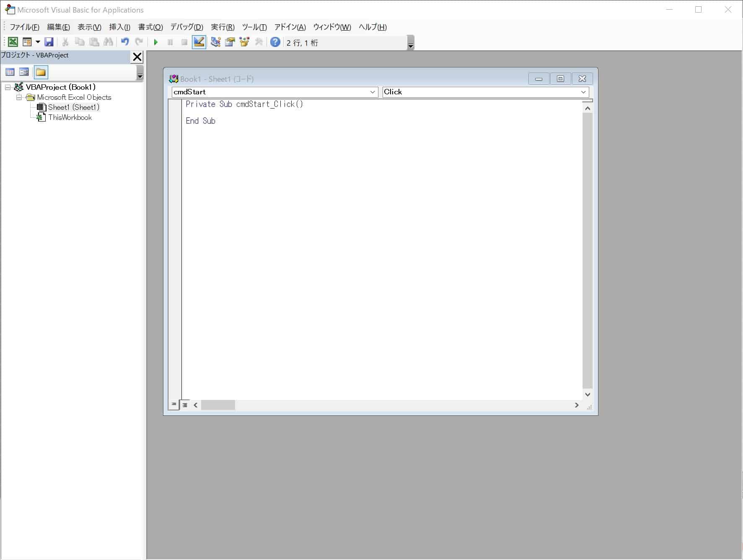This screenshot has width=743, height=560.
Task: Toggle Design Mode icon
Action: click(x=199, y=42)
